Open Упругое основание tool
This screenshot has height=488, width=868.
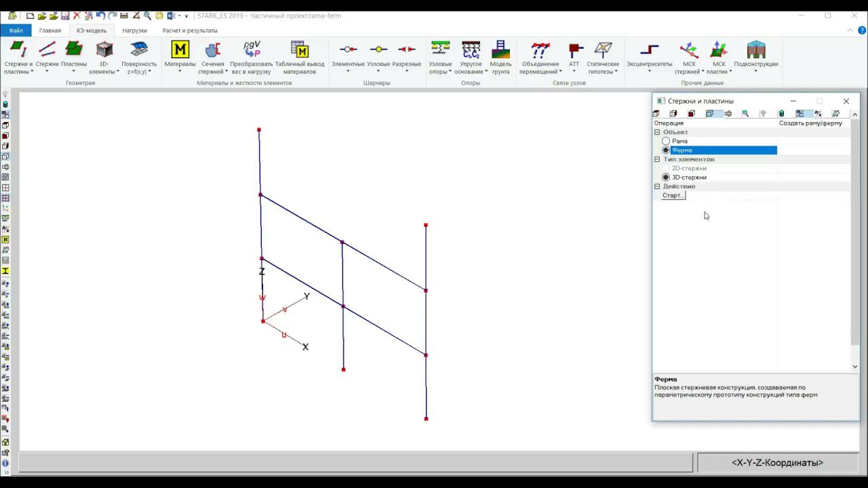click(x=471, y=58)
